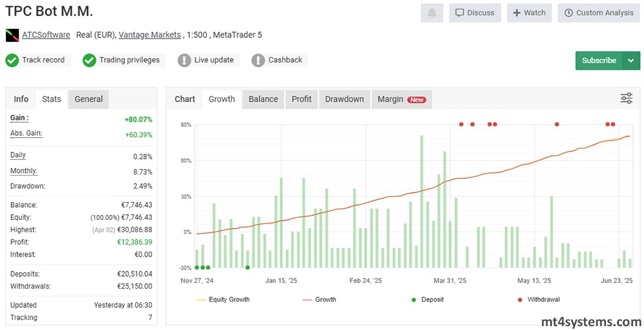The width and height of the screenshot is (644, 330).
Task: Open the Stats tab
Action: 52,99
